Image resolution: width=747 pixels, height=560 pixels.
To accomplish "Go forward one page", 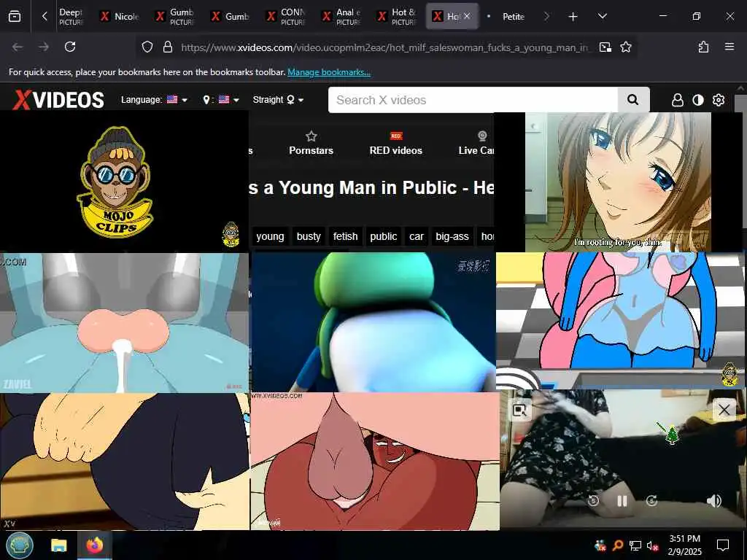I will coord(43,47).
